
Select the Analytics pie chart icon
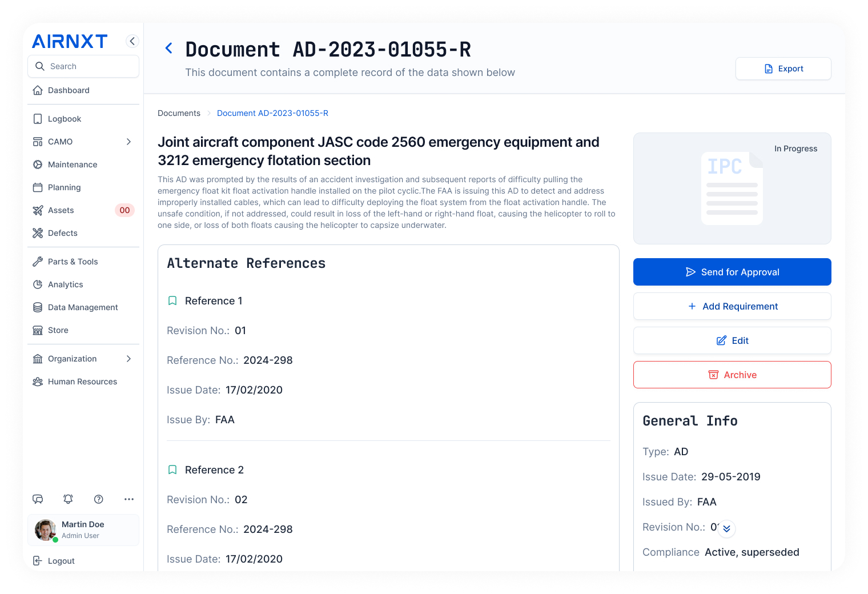tap(38, 284)
